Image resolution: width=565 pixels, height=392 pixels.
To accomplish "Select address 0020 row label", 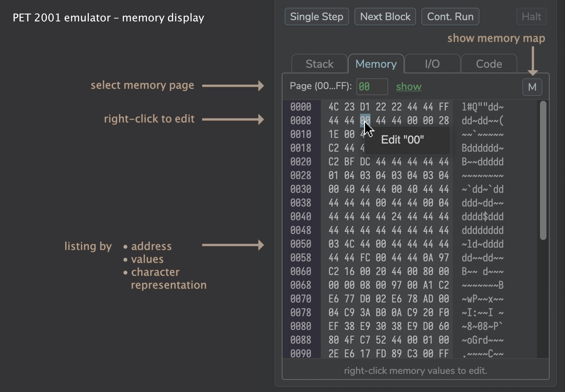I will tap(301, 162).
